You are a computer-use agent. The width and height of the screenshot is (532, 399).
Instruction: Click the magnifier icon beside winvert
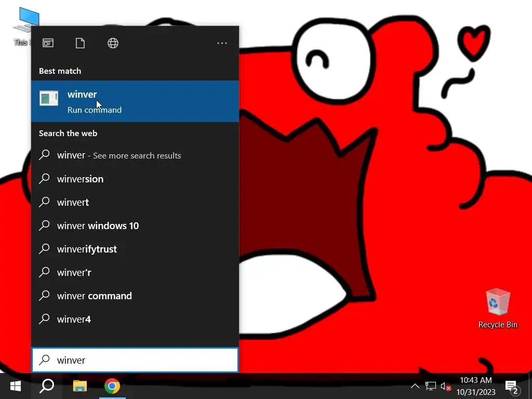tap(44, 202)
